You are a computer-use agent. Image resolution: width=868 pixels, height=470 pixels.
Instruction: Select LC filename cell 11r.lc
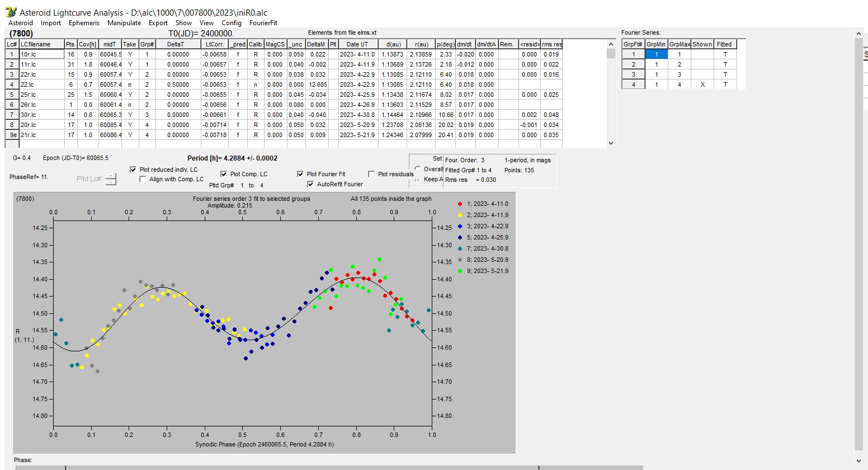(42, 64)
